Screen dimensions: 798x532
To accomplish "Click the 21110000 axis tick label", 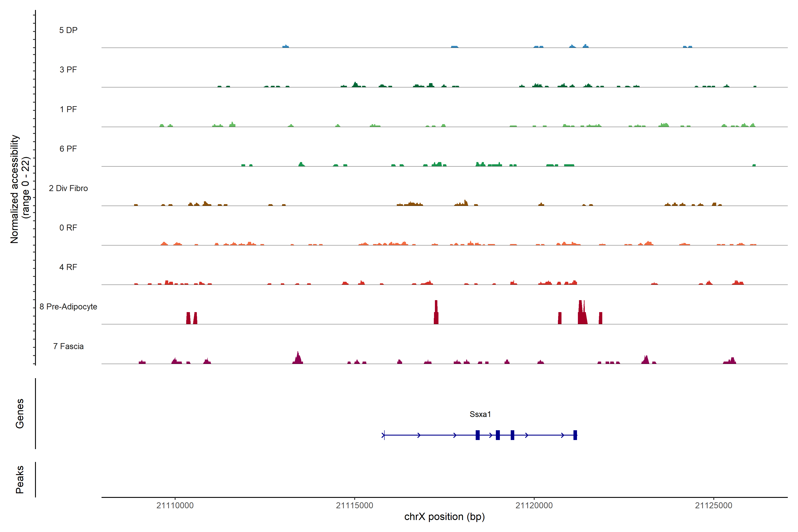I will click(175, 505).
